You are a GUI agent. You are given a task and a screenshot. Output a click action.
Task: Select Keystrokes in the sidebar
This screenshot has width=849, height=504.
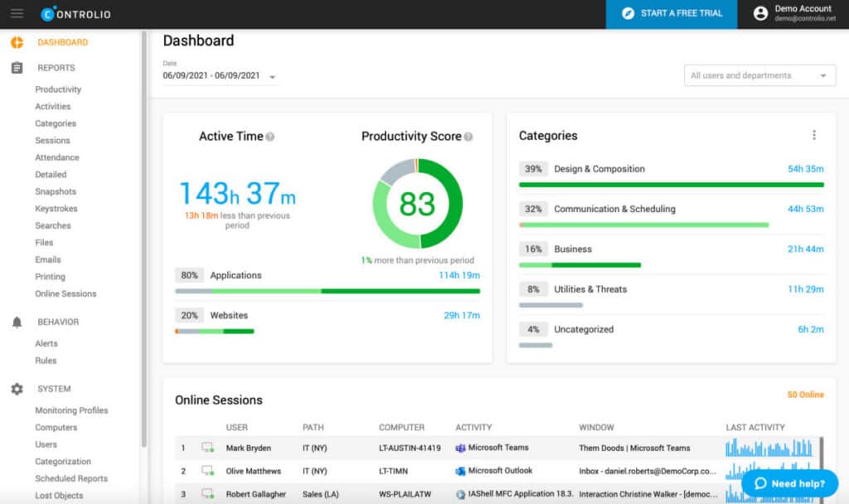click(56, 209)
